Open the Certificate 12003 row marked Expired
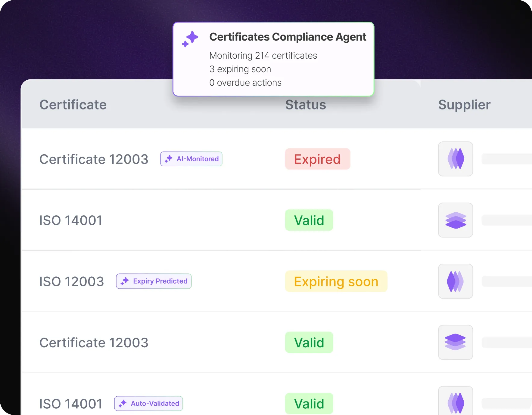The height and width of the screenshot is (415, 532). click(220, 159)
